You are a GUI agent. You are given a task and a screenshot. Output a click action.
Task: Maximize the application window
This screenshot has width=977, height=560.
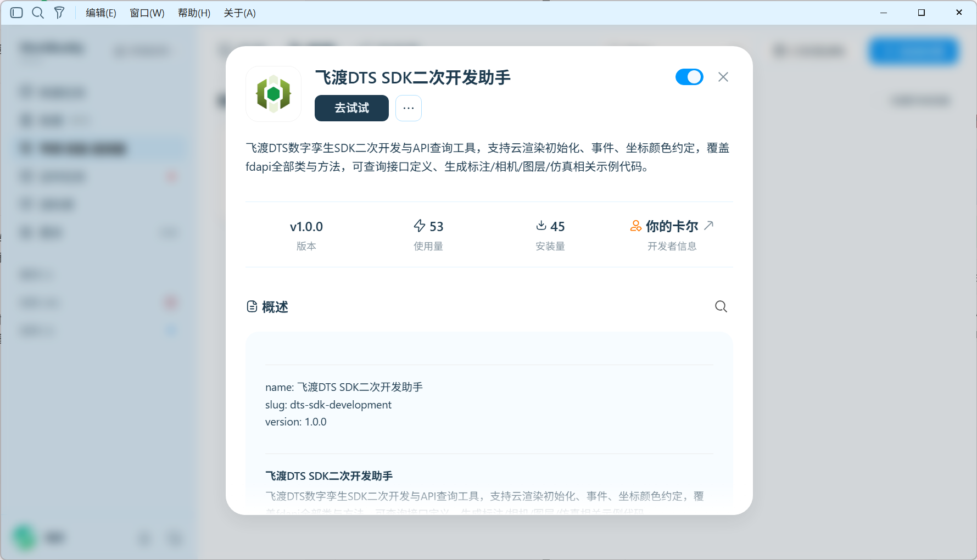(x=922, y=13)
